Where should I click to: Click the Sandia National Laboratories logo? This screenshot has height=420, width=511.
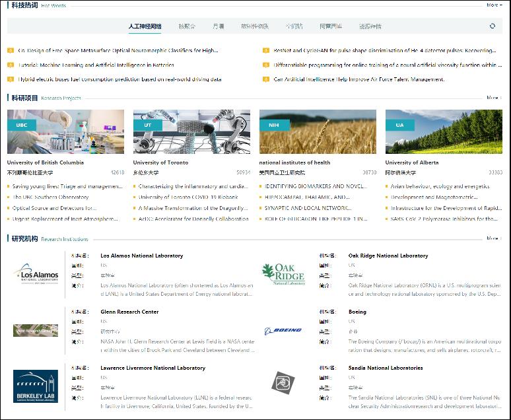283,382
